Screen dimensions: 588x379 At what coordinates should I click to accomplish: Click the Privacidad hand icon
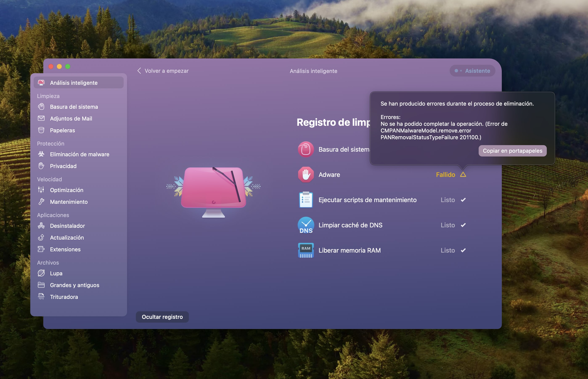coord(41,166)
